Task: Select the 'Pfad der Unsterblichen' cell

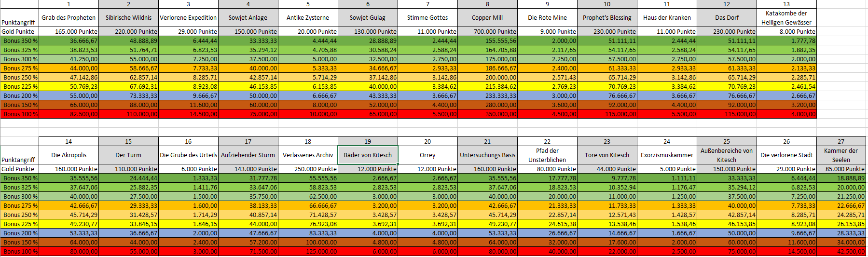Action: pyautogui.click(x=547, y=155)
